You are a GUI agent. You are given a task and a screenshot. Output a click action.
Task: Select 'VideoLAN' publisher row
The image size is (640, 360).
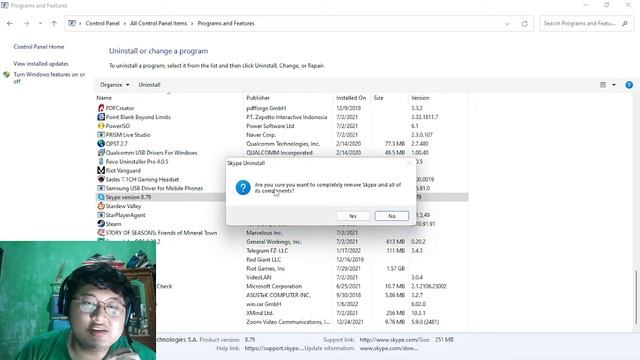pyautogui.click(x=259, y=278)
